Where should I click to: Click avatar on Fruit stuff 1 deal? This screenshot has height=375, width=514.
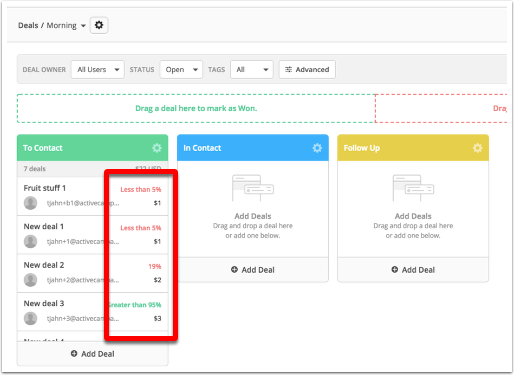[x=30, y=203]
